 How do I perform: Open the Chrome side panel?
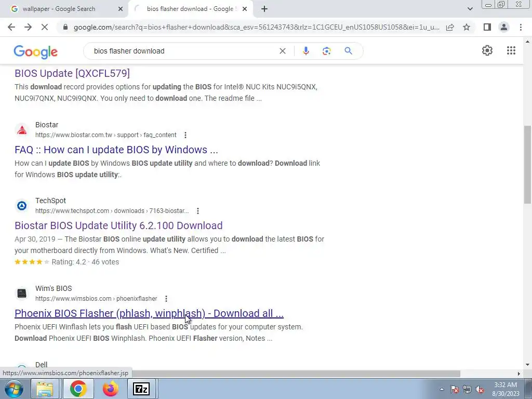pos(487,27)
